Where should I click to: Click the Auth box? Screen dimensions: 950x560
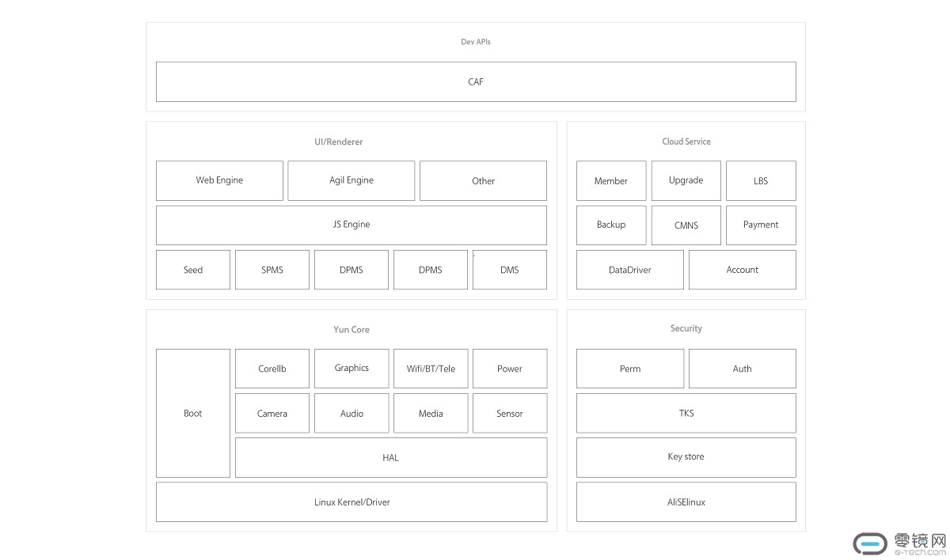[x=743, y=369]
